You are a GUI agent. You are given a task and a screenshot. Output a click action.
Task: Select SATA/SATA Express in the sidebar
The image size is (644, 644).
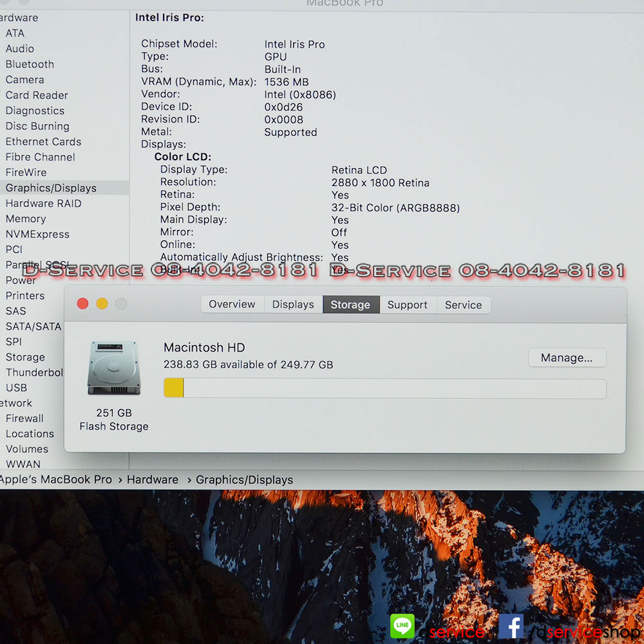point(33,327)
